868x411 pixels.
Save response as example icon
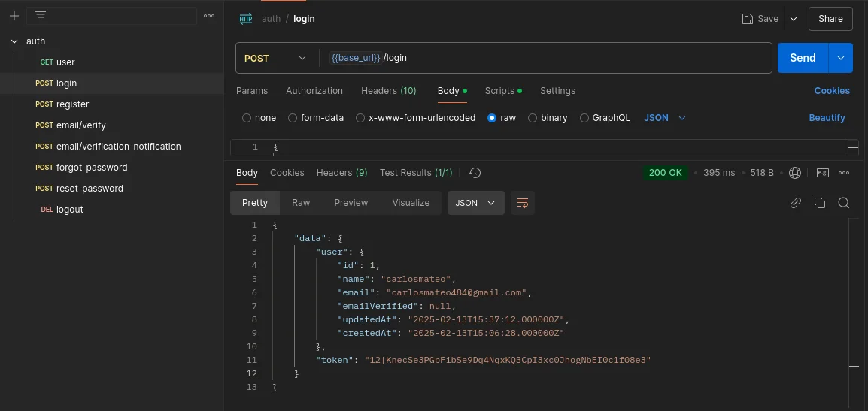click(x=823, y=173)
